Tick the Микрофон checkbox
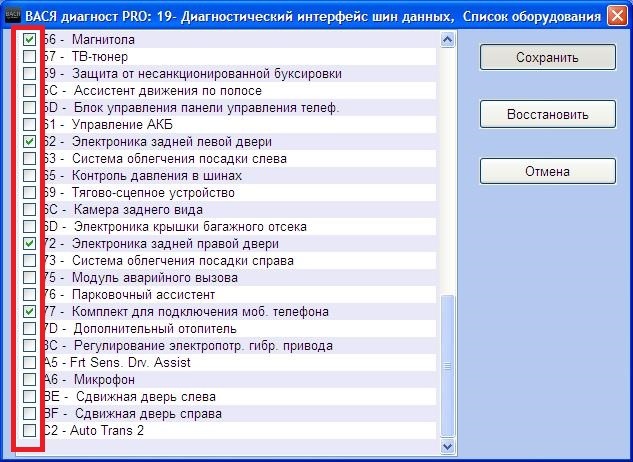This screenshot has width=633, height=462. click(29, 380)
